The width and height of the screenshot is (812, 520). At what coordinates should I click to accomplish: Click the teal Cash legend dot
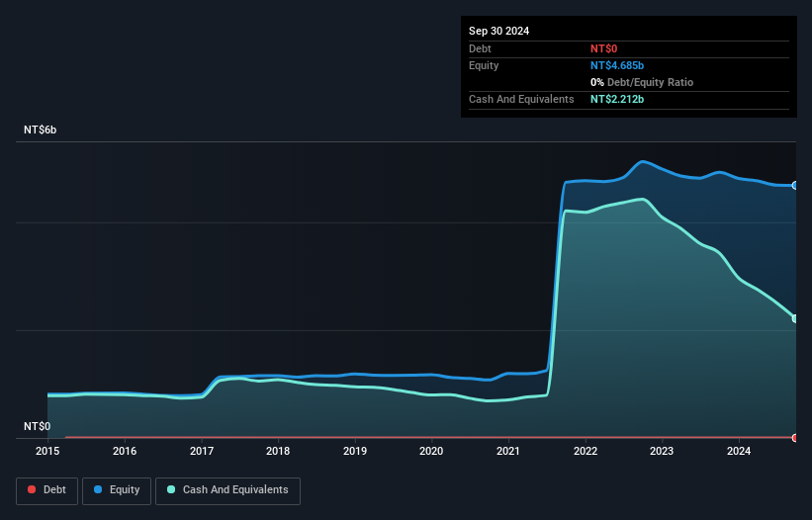pyautogui.click(x=171, y=489)
